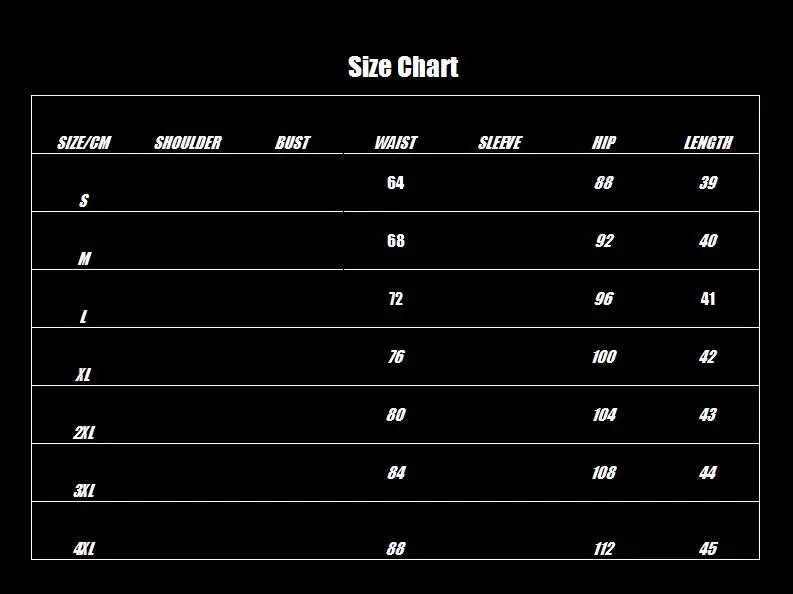Click waist value 64 for size S
The height and width of the screenshot is (594, 793).
[395, 182]
